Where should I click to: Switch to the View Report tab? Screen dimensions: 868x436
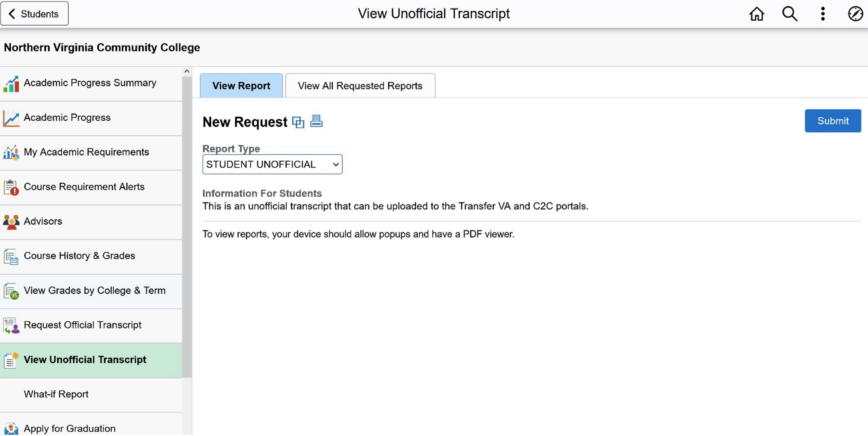coord(241,86)
